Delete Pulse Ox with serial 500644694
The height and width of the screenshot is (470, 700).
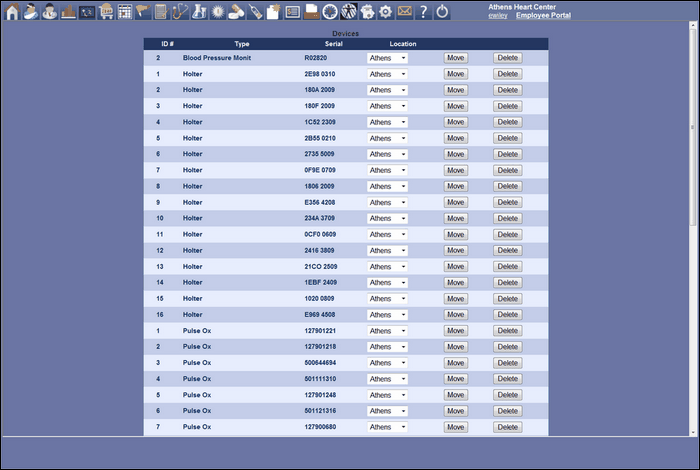click(x=508, y=363)
